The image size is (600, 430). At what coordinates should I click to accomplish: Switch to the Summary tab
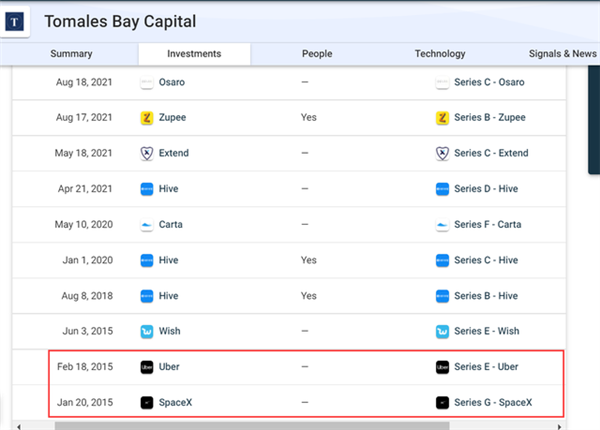[71, 54]
